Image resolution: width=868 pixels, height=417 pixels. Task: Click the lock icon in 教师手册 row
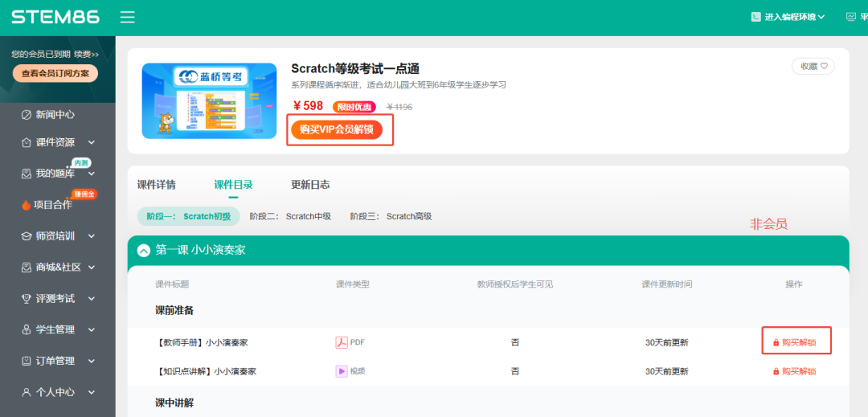(x=776, y=343)
